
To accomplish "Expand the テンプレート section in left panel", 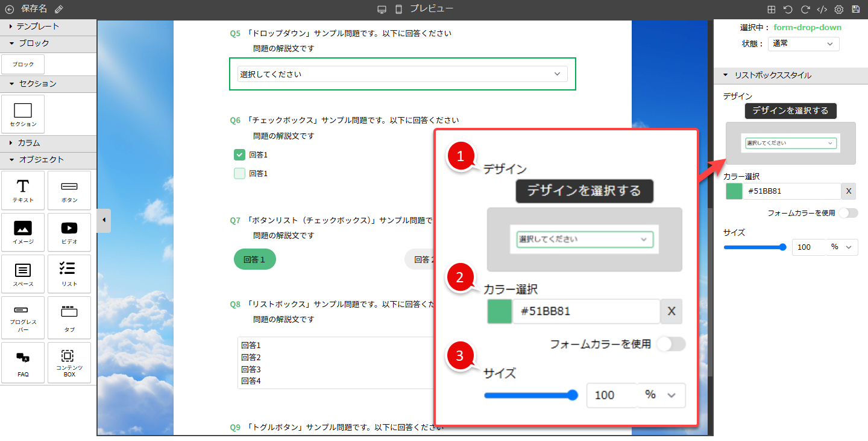I will (37, 27).
